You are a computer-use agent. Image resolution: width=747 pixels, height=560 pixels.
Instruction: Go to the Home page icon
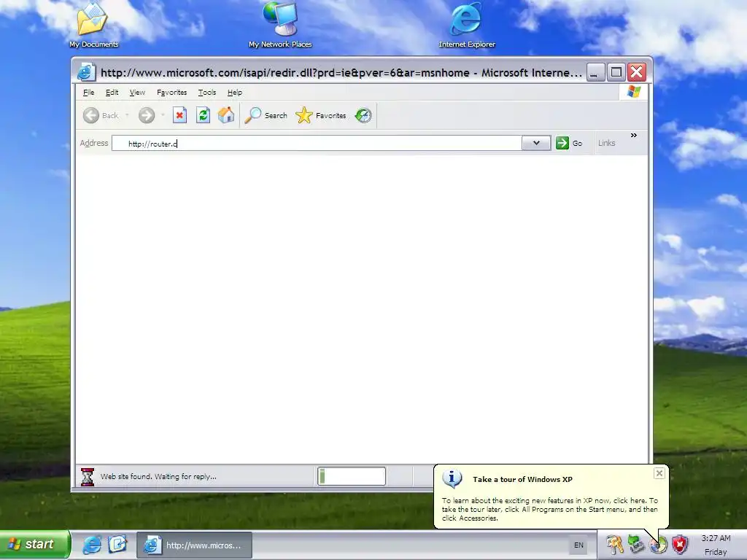click(x=226, y=115)
